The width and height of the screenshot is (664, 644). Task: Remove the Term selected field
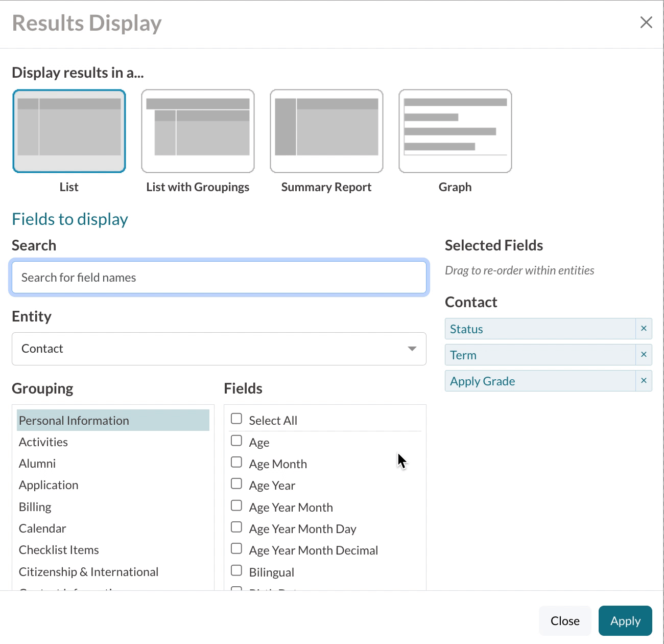coord(644,355)
